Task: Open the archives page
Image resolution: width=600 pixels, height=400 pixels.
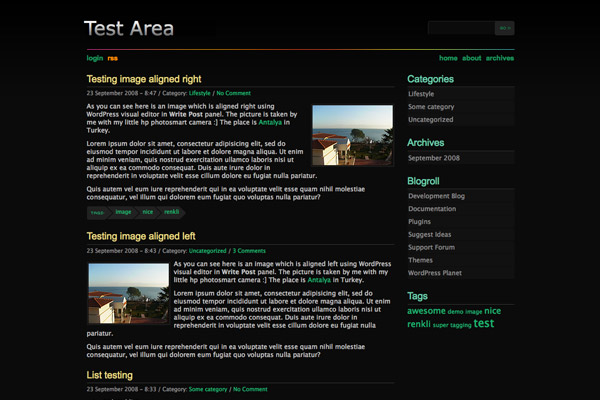Action: coord(500,58)
